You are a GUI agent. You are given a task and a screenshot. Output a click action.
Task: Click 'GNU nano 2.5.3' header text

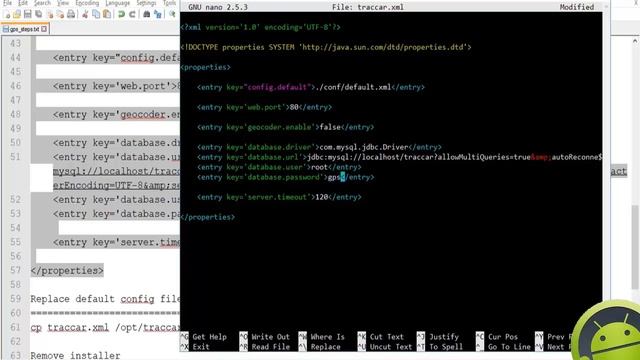[218, 7]
